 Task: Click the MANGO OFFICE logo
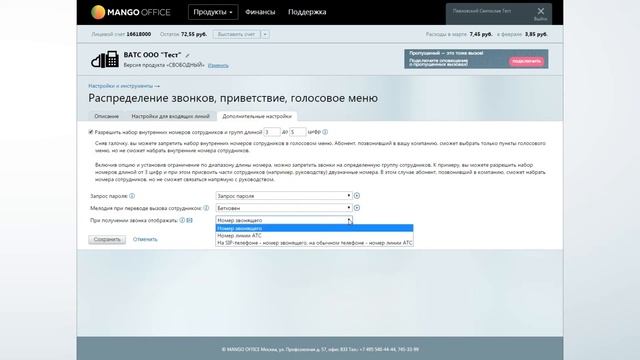(131, 12)
